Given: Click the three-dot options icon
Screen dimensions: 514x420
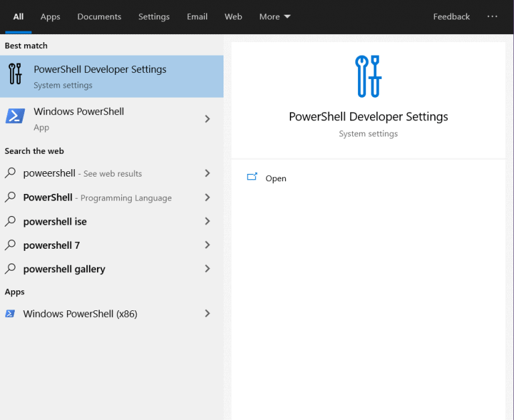Looking at the screenshot, I should 493,17.
